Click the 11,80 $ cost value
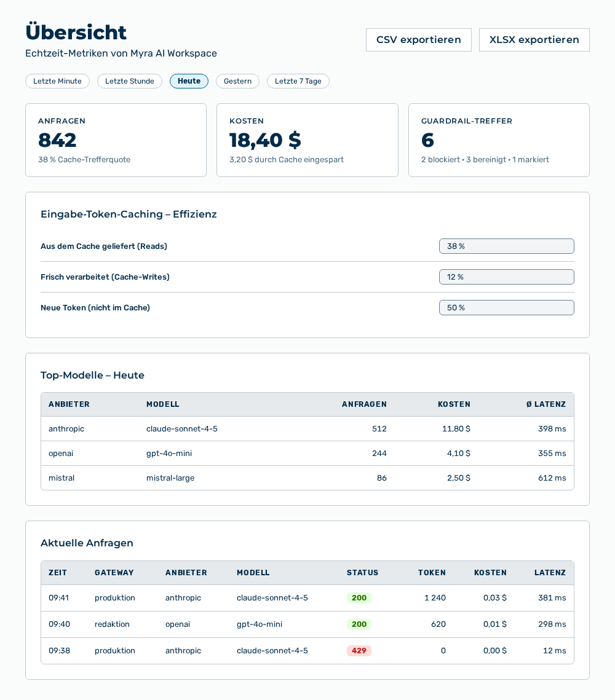Viewport: 615px width, 700px height. pos(456,428)
